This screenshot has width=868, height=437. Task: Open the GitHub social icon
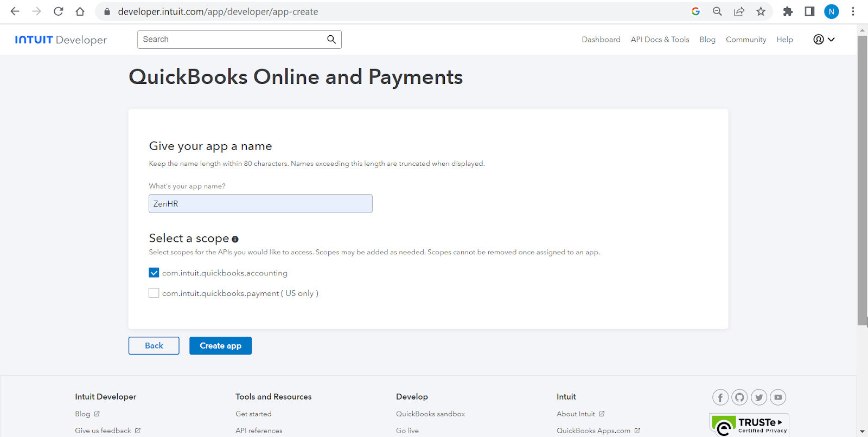coord(739,397)
